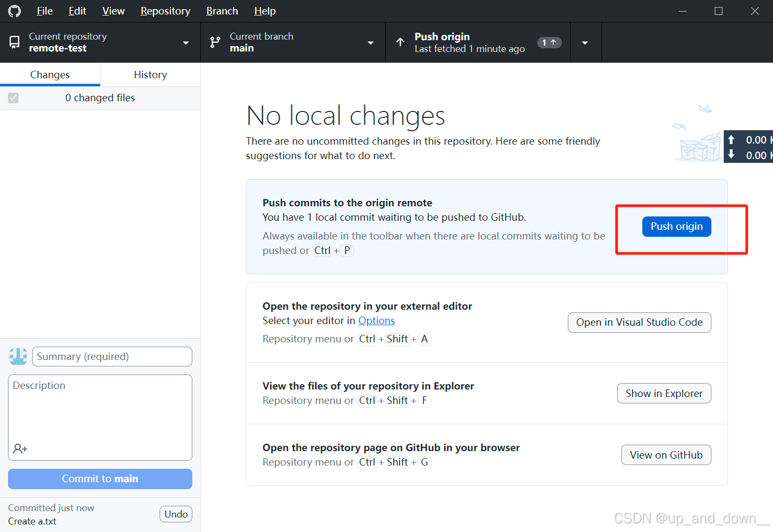Add co-authors using the person-plus icon
This screenshot has width=773, height=532.
[20, 449]
